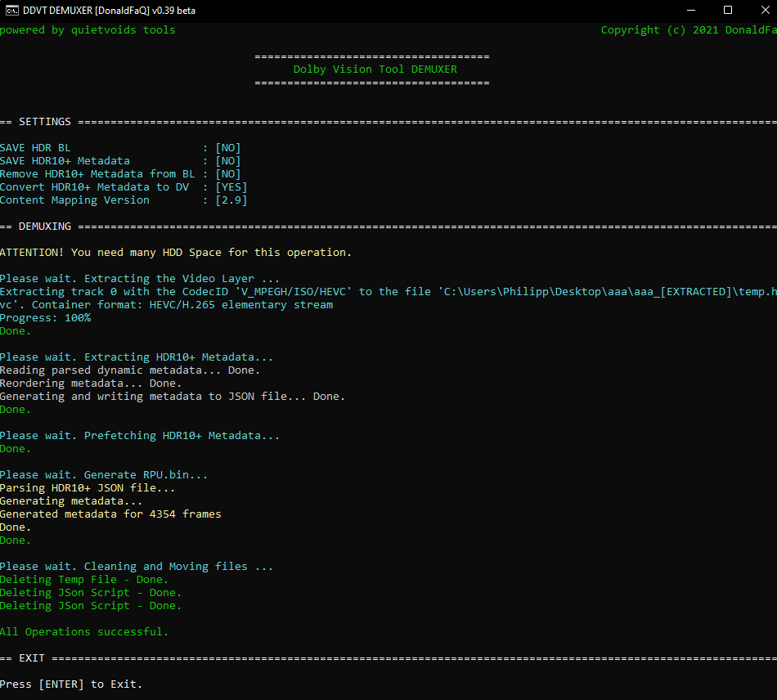Click the [NO] value beside 'SAVE HDR BL'

click(x=228, y=148)
